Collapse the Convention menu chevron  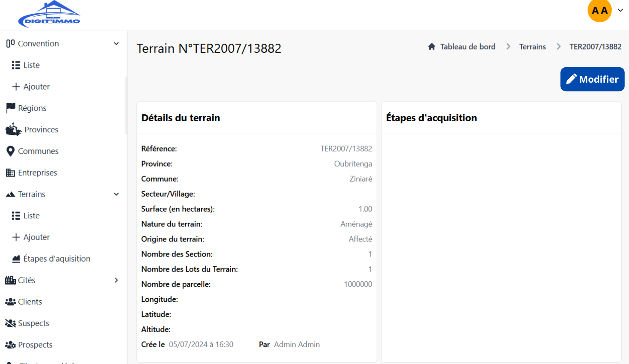point(116,44)
